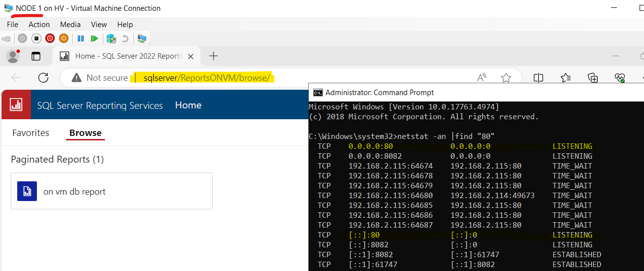This screenshot has width=644, height=271.
Task: Click the grey Start VM power icon
Action: pyautogui.click(x=22, y=38)
